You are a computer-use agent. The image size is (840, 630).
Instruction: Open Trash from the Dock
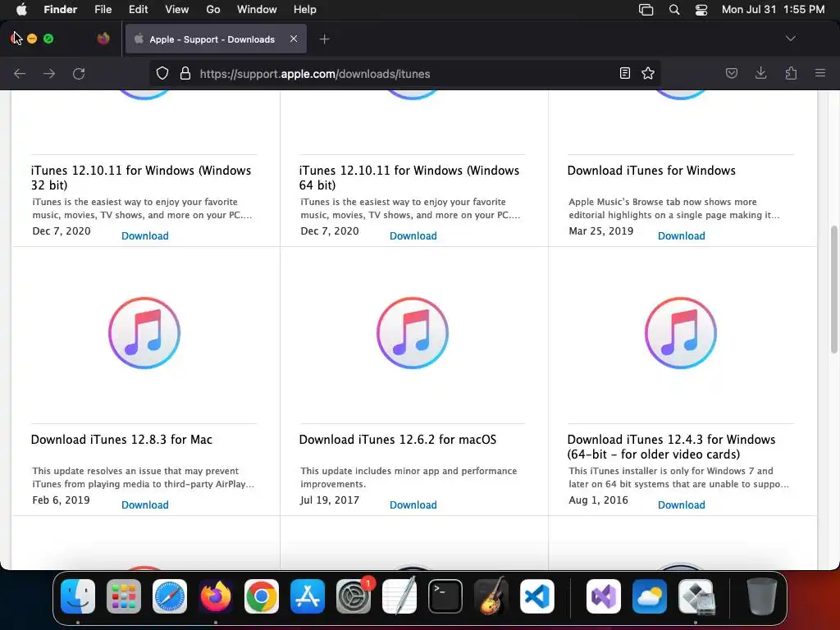click(x=762, y=596)
